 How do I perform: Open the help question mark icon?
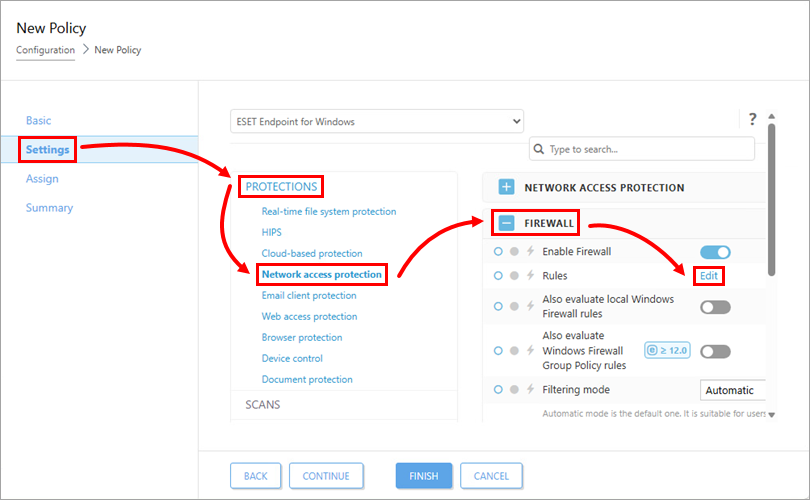click(x=752, y=119)
